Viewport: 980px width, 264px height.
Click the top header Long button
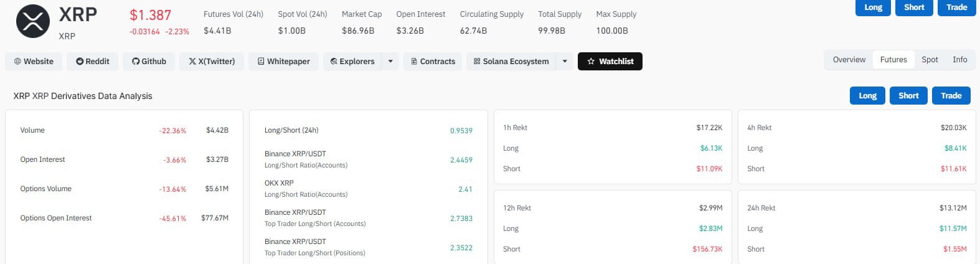(x=873, y=7)
